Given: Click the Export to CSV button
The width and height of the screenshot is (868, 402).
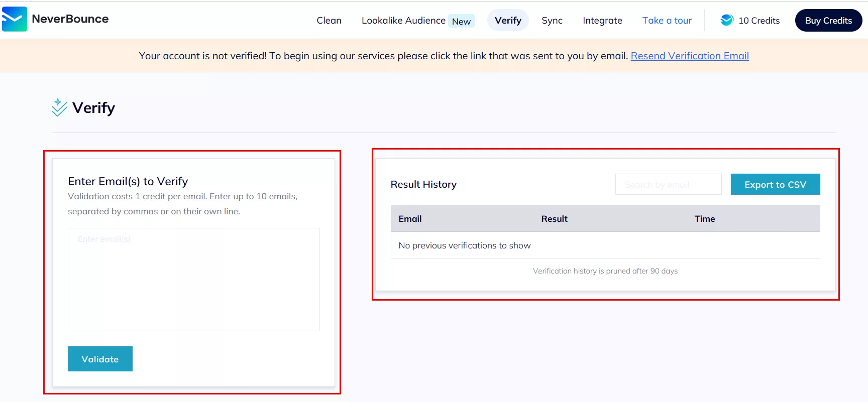Looking at the screenshot, I should (x=775, y=184).
